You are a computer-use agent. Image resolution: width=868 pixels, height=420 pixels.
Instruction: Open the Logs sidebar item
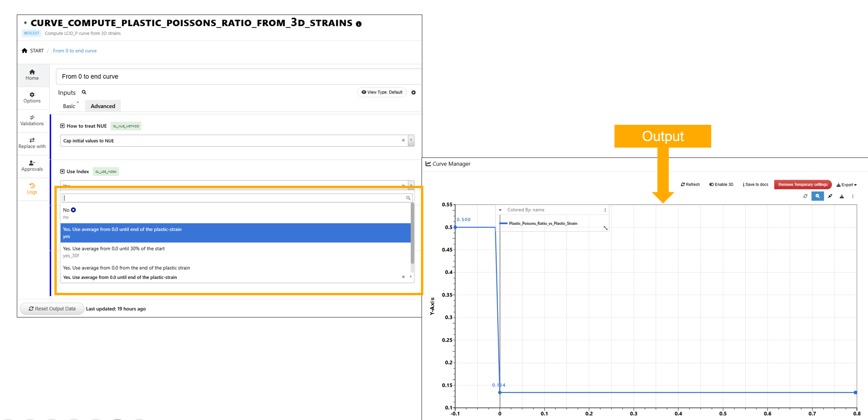pos(32,189)
